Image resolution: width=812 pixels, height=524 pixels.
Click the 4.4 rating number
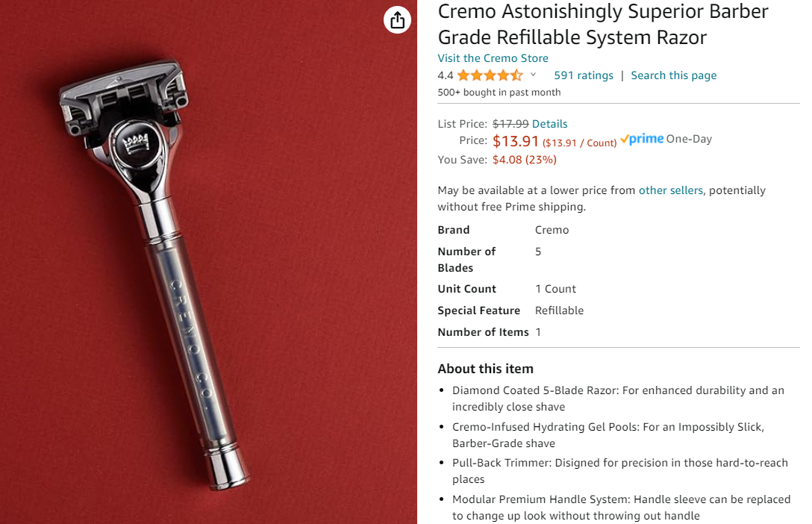coord(446,75)
